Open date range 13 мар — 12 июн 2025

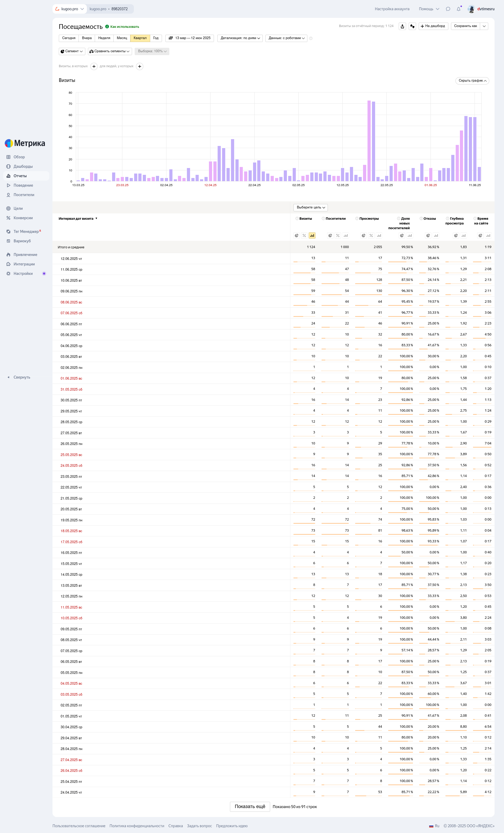pos(190,38)
